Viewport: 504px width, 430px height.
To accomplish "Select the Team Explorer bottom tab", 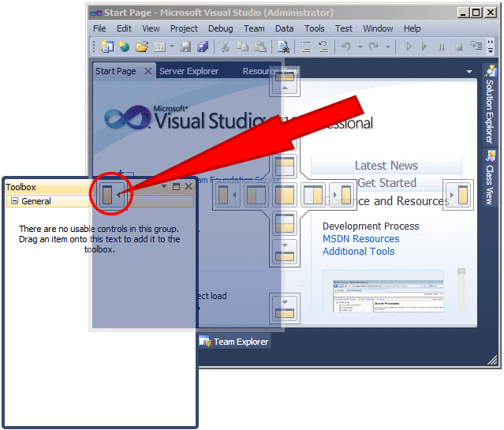I will pos(234,342).
